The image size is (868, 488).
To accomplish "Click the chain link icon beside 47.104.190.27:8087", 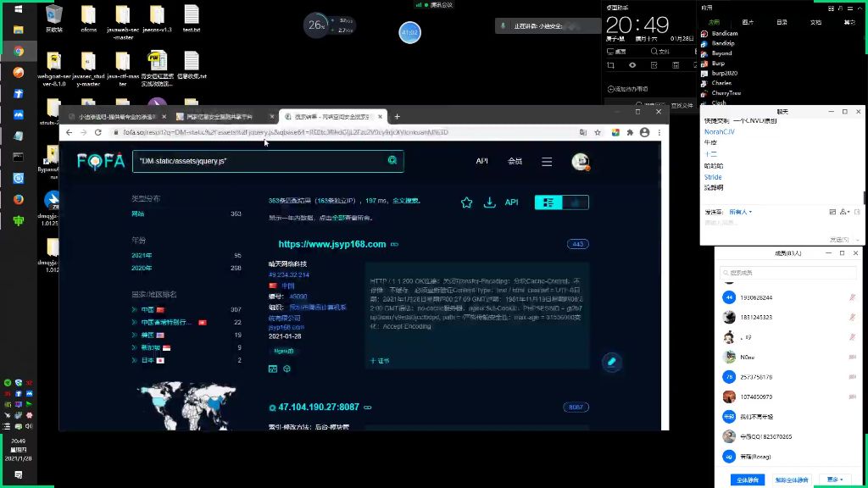I will pyautogui.click(x=368, y=408).
